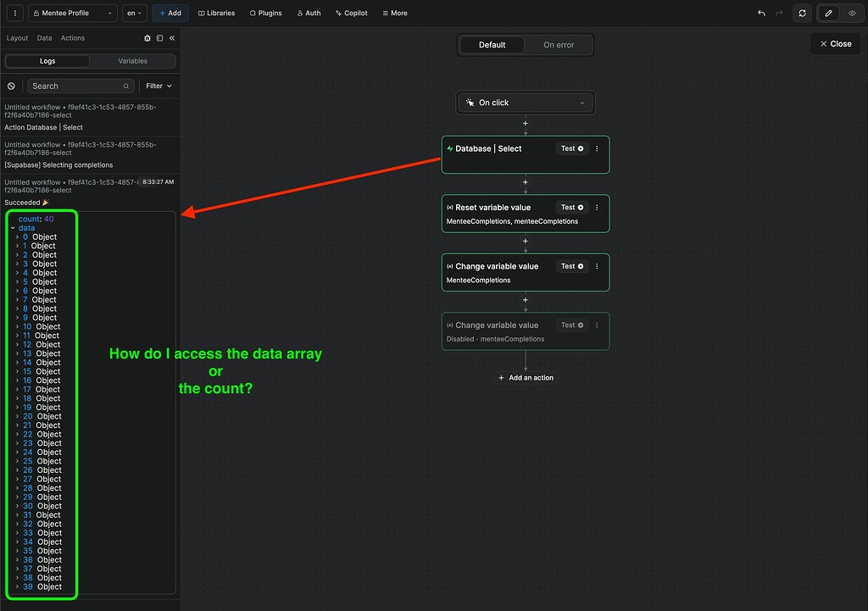The image size is (868, 611).
Task: Collapse the left panel with double-chevron icon
Action: 172,37
